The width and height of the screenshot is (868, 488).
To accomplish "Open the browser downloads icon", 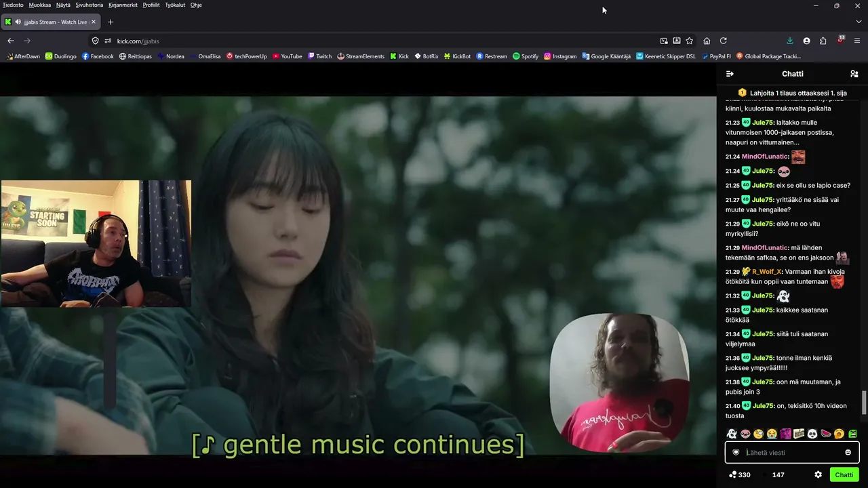I will tap(790, 41).
